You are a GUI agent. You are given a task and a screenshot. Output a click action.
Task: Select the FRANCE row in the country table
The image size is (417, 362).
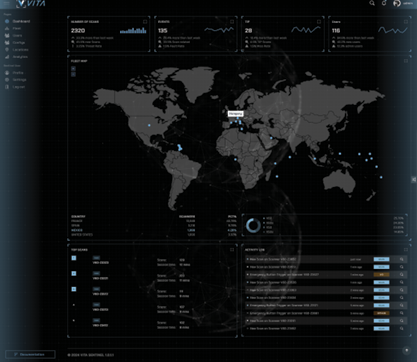(x=154, y=221)
